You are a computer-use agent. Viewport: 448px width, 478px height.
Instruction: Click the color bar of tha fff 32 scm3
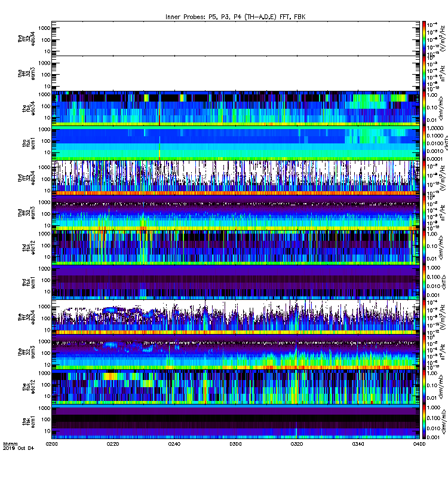click(424, 73)
